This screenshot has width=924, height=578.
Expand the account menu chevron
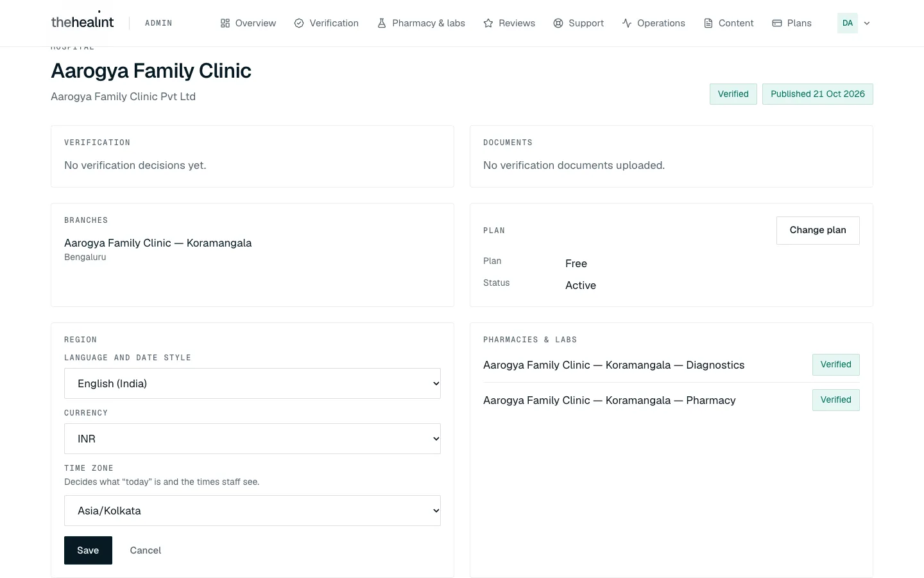pyautogui.click(x=867, y=23)
